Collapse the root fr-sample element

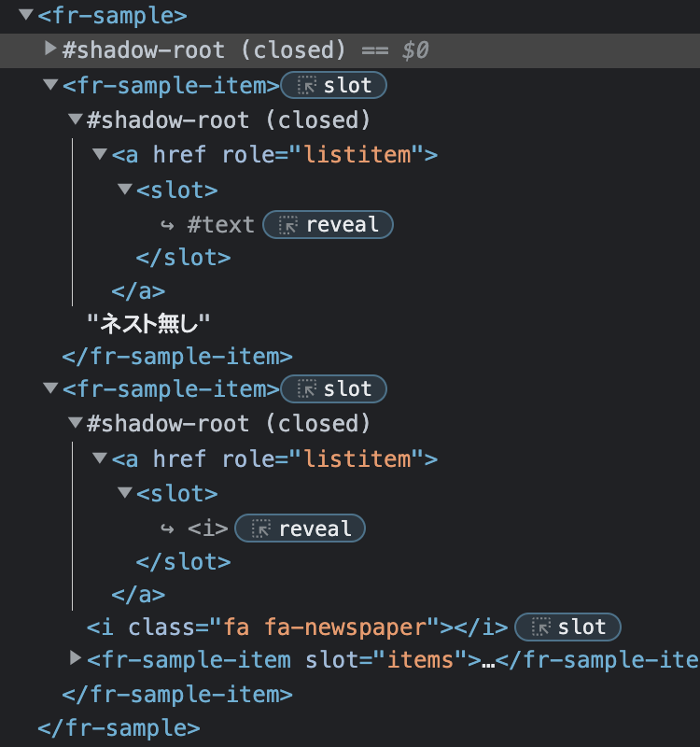(26, 15)
